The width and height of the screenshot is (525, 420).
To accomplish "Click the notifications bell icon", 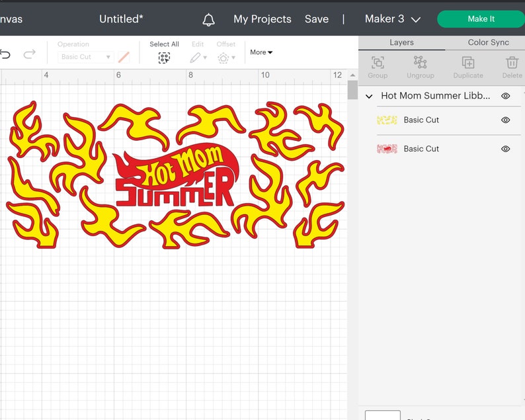I will (208, 20).
